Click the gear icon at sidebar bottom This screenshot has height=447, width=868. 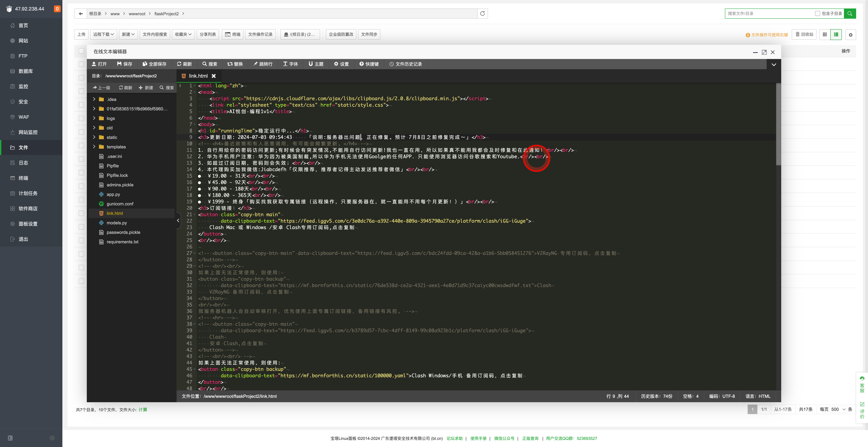[52, 438]
